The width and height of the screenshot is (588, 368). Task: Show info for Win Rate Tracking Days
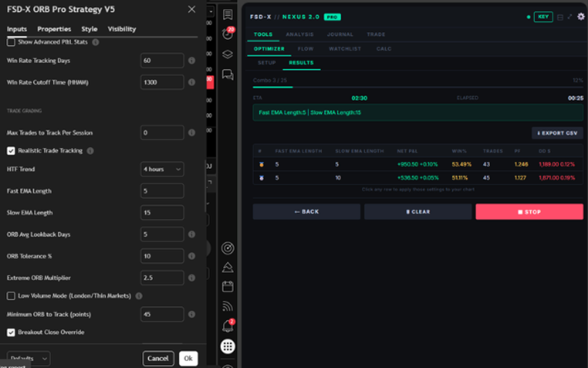tap(192, 61)
